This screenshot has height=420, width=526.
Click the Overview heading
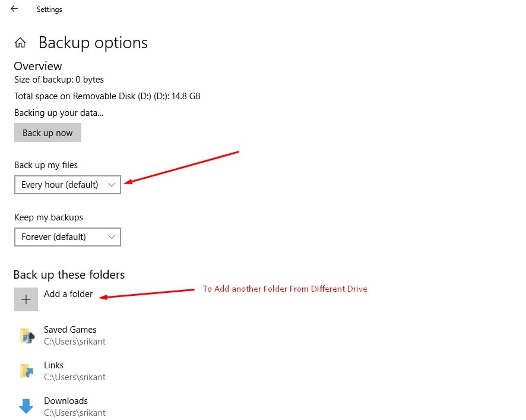point(38,66)
